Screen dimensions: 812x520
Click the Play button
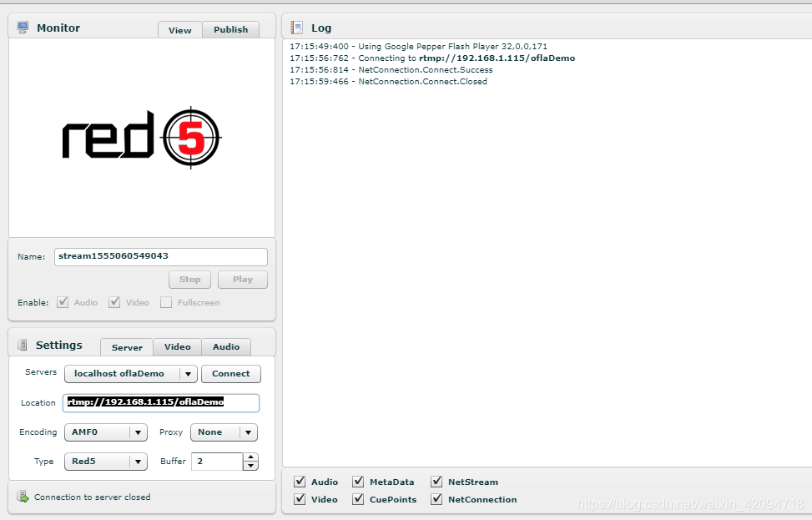pos(243,279)
